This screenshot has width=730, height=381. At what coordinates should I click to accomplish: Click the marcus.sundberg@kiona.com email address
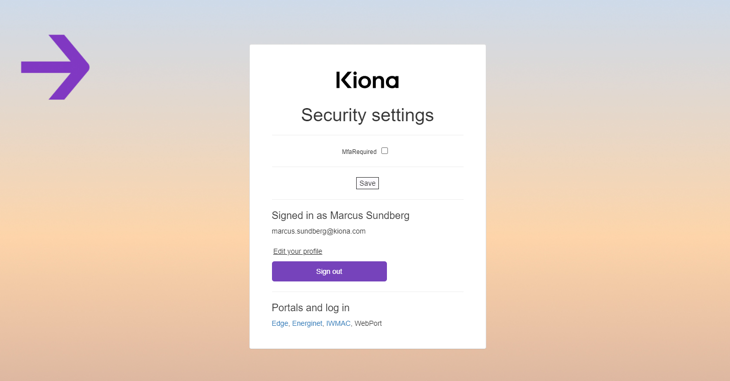click(x=318, y=231)
